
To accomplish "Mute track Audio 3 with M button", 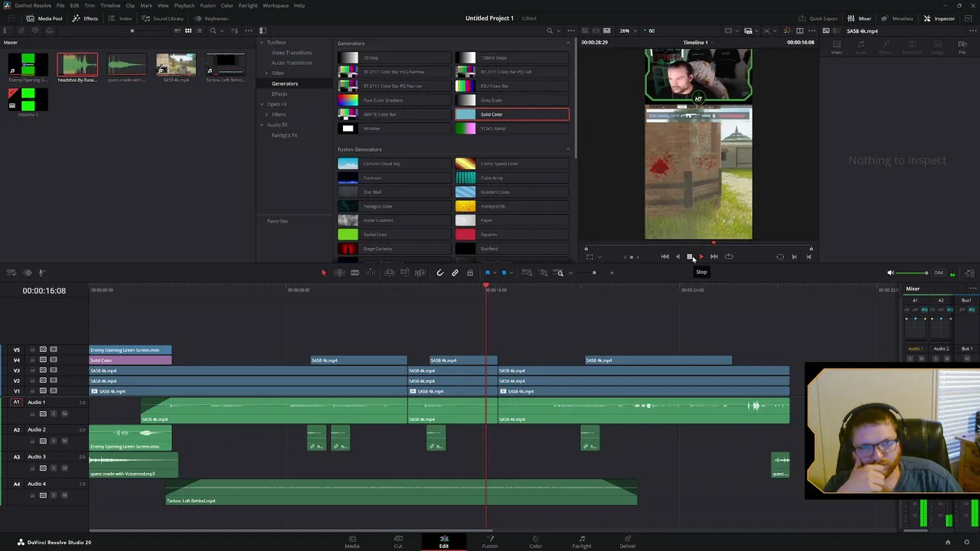I will [64, 468].
